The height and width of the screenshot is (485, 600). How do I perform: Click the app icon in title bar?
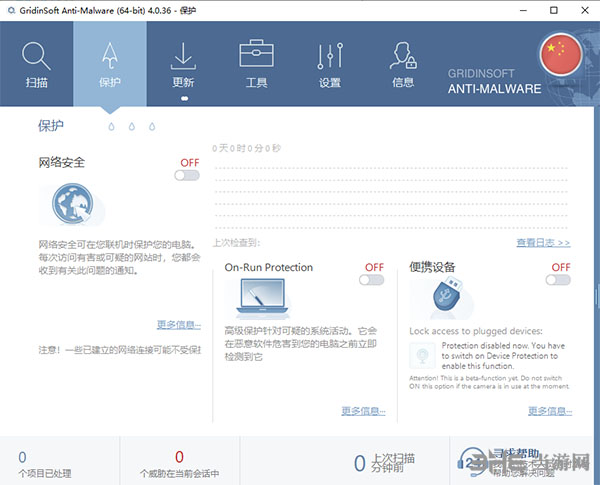[11, 10]
